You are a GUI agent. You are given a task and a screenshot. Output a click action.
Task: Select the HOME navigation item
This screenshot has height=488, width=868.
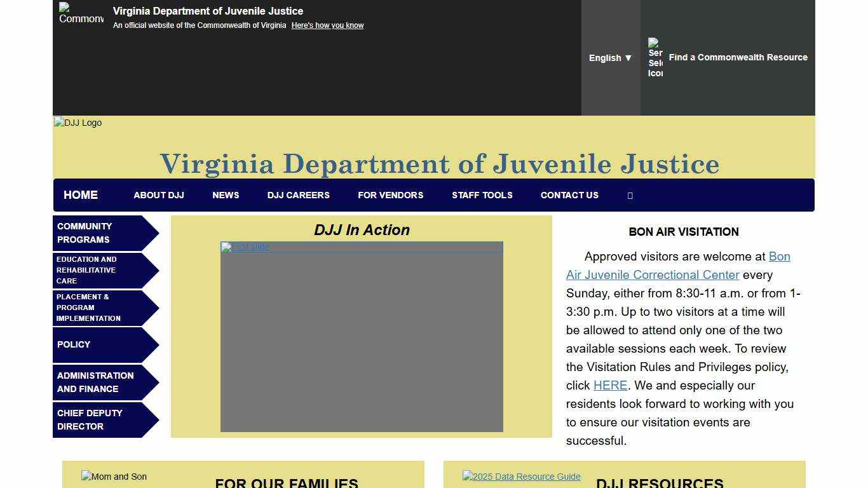click(x=80, y=195)
